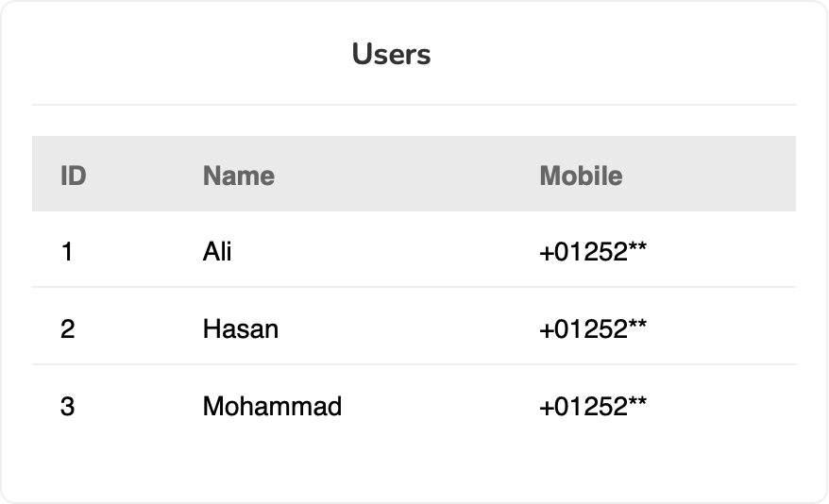Viewport: 829px width, 504px height.
Task: Click the row divider between Ali and Hasan
Action: coord(414,287)
